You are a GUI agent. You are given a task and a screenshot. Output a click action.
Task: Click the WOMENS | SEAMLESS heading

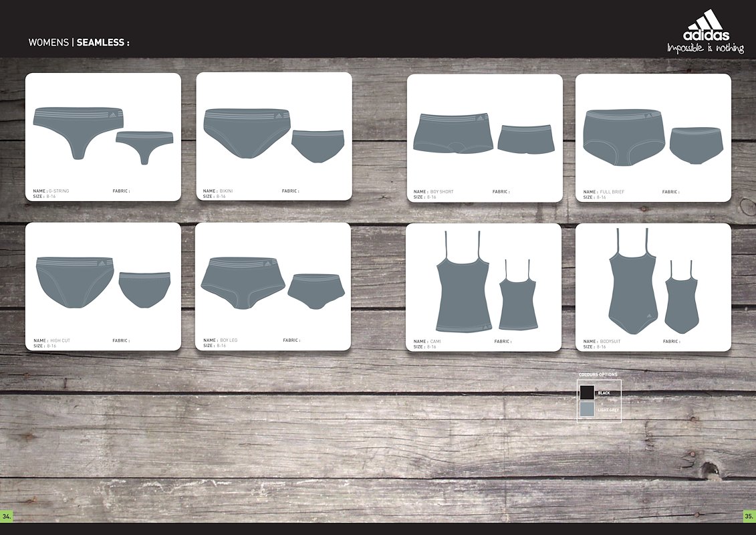coord(79,42)
